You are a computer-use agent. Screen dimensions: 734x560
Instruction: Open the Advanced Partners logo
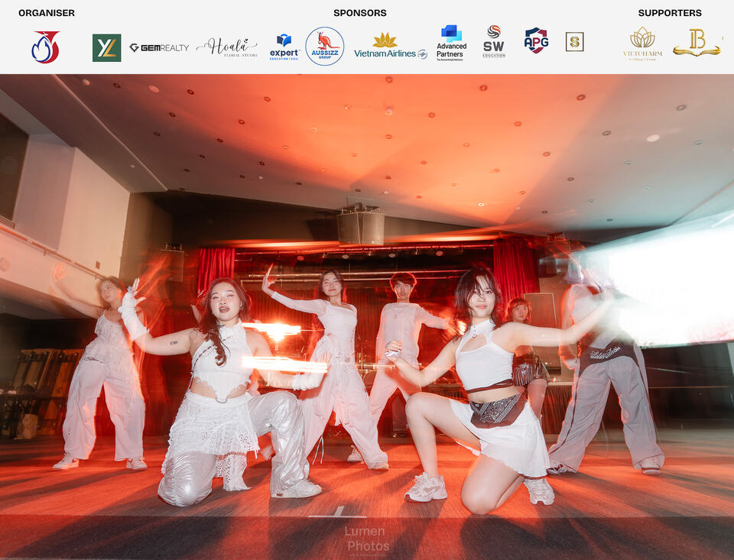tap(451, 43)
